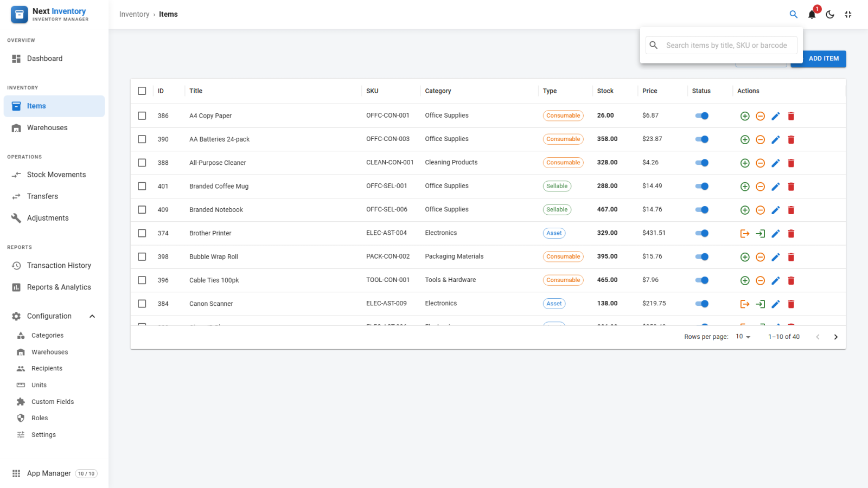
Task: Open Recipients configuration
Action: [x=54, y=369]
